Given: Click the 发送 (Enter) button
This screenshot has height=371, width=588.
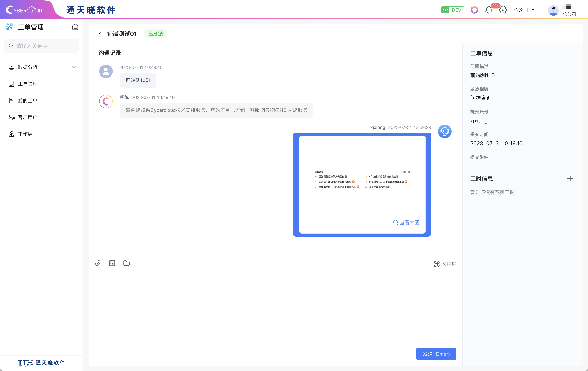Looking at the screenshot, I should [436, 354].
